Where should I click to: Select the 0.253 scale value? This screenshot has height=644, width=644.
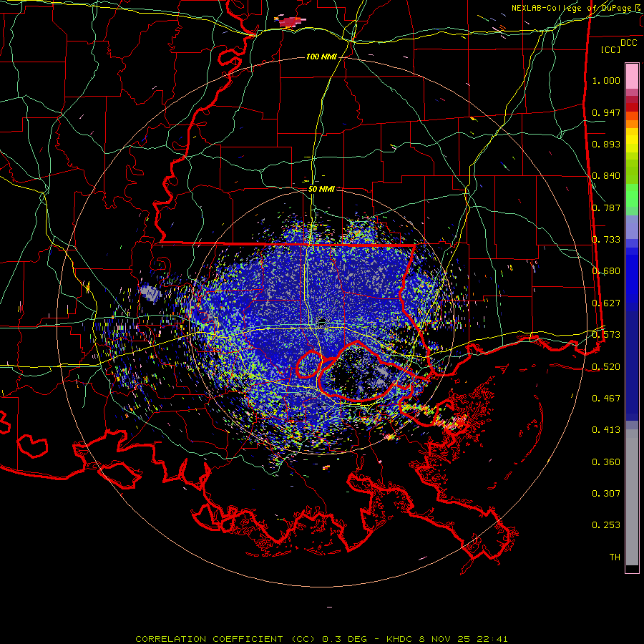click(x=606, y=525)
